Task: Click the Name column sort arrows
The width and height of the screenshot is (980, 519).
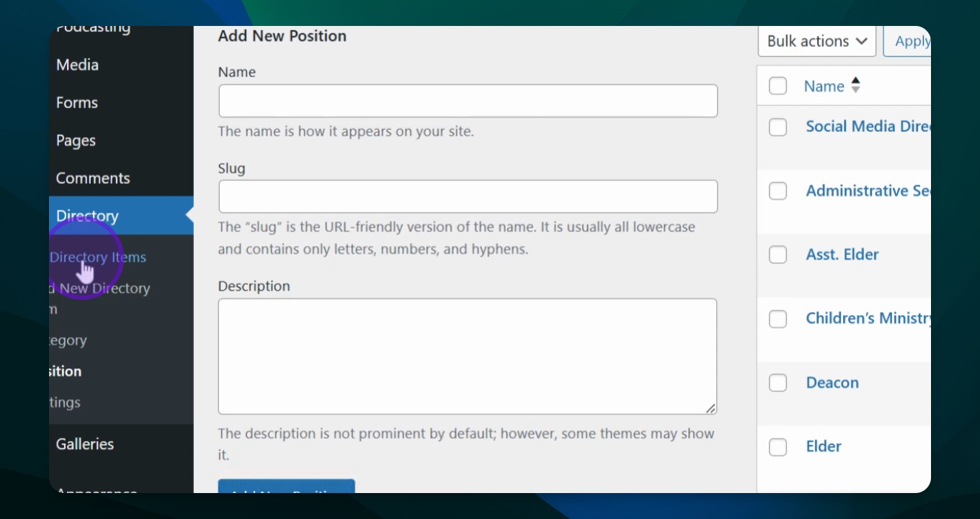Action: coord(855,86)
